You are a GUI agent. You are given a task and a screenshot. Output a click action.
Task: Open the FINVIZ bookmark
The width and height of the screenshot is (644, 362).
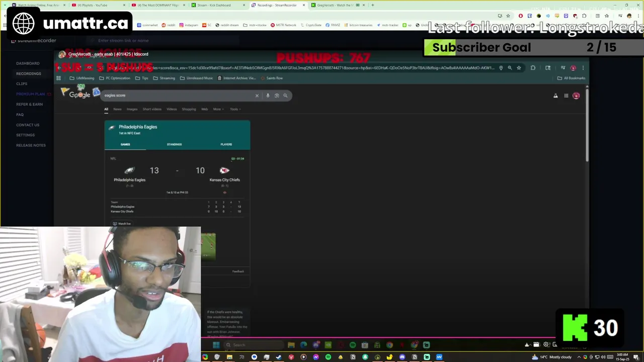[333, 25]
